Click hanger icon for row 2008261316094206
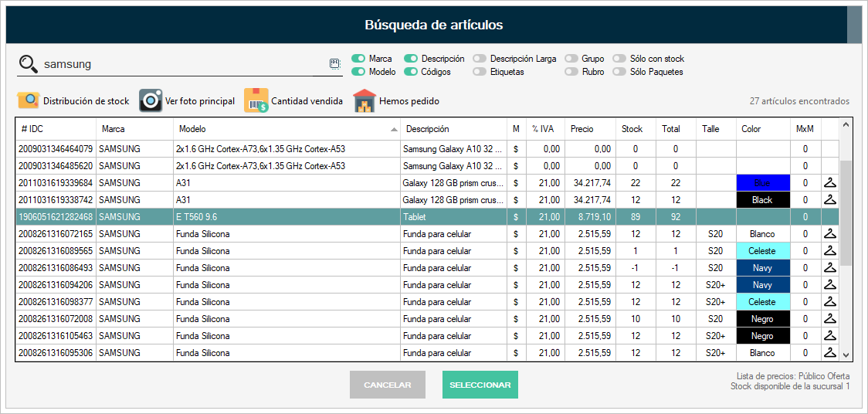The image size is (868, 414). click(x=829, y=285)
